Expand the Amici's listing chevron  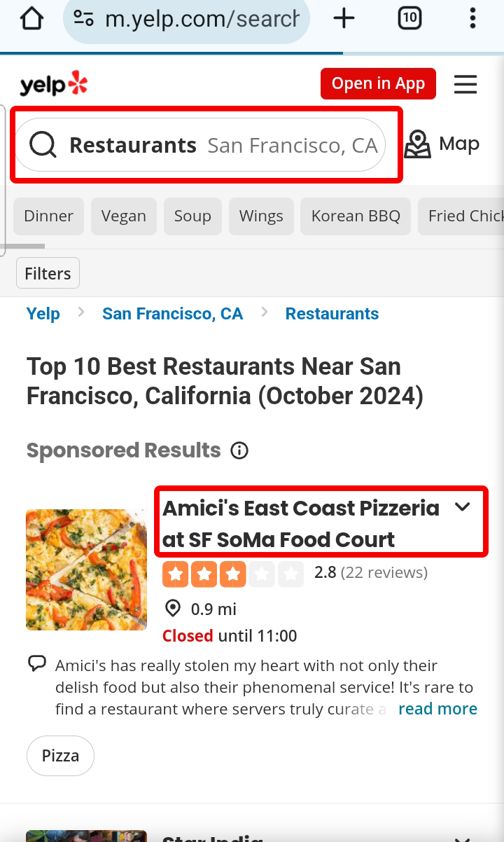463,507
